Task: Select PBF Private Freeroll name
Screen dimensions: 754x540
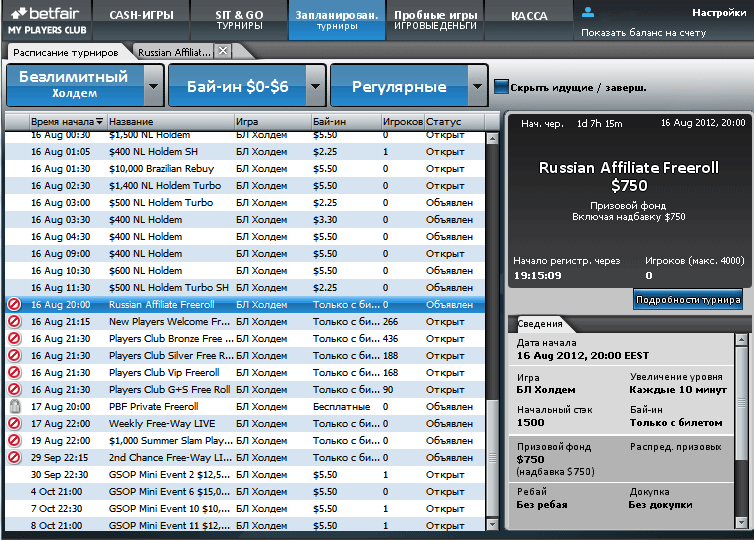Action: point(153,406)
